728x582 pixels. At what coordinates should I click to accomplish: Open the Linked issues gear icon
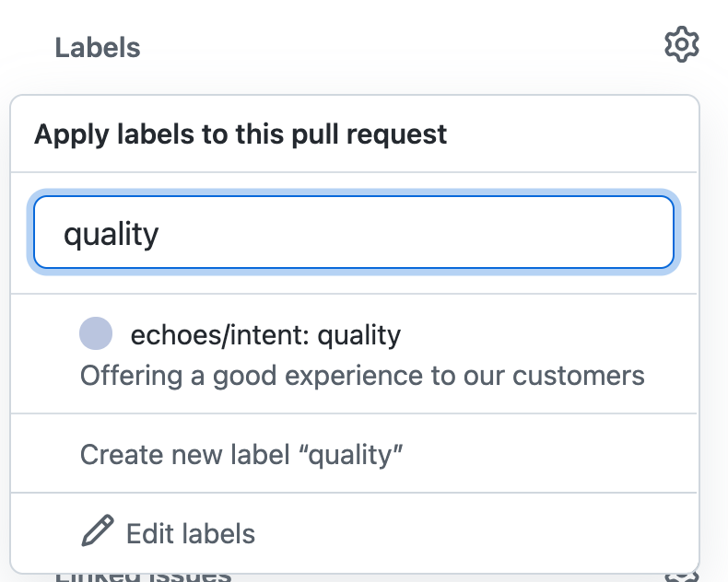coord(681,576)
